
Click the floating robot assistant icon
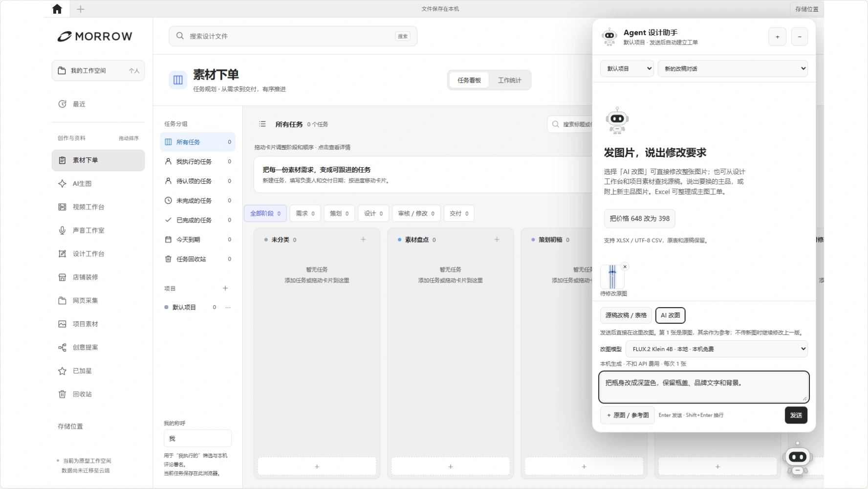tap(798, 460)
